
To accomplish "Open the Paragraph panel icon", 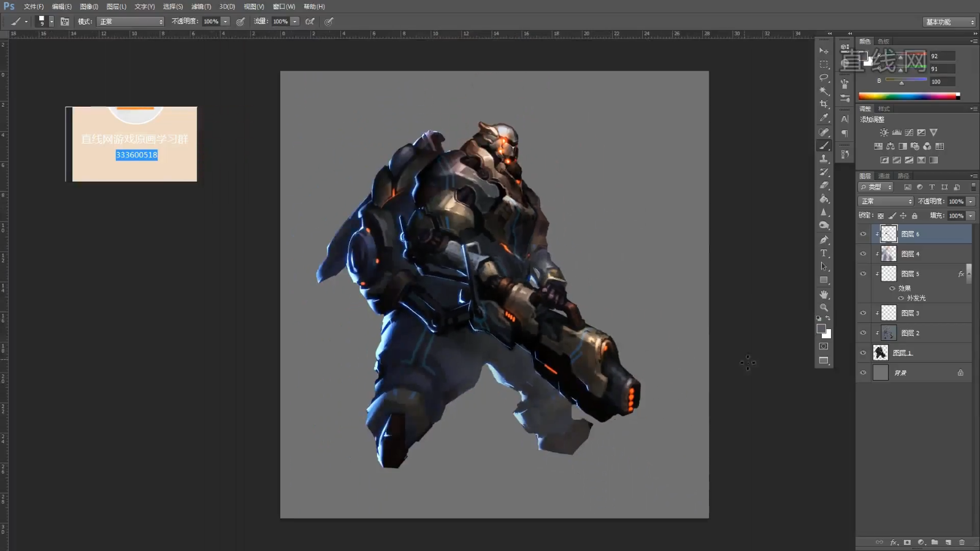I will (844, 133).
